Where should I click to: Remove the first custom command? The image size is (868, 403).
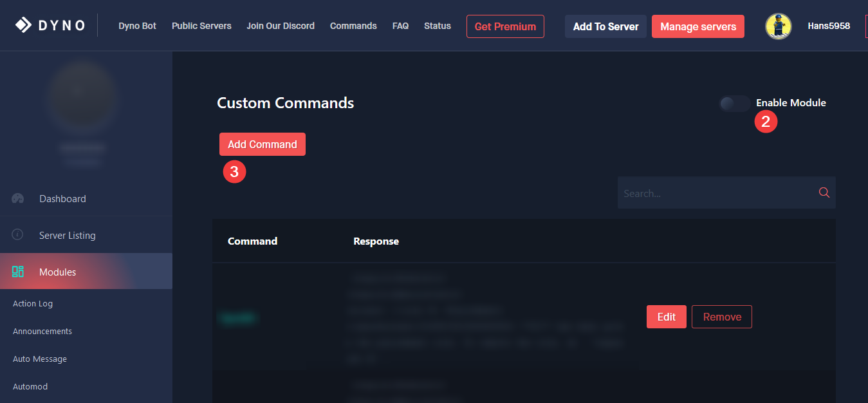pyautogui.click(x=722, y=317)
